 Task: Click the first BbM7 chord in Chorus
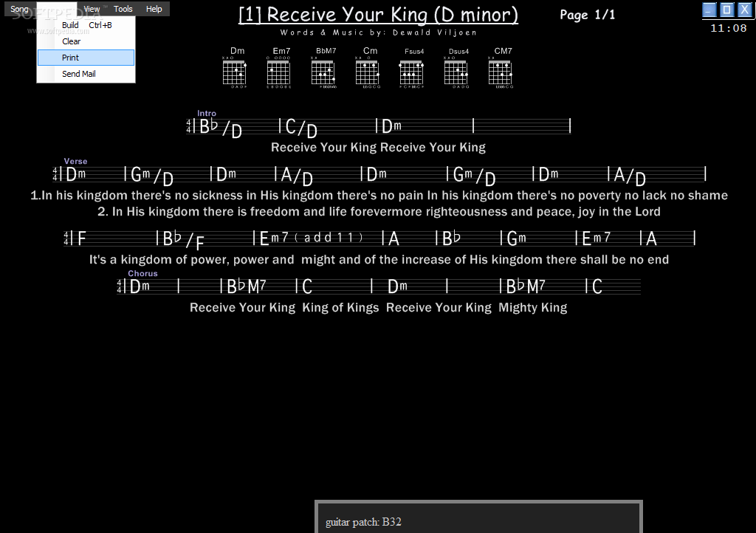pos(246,286)
